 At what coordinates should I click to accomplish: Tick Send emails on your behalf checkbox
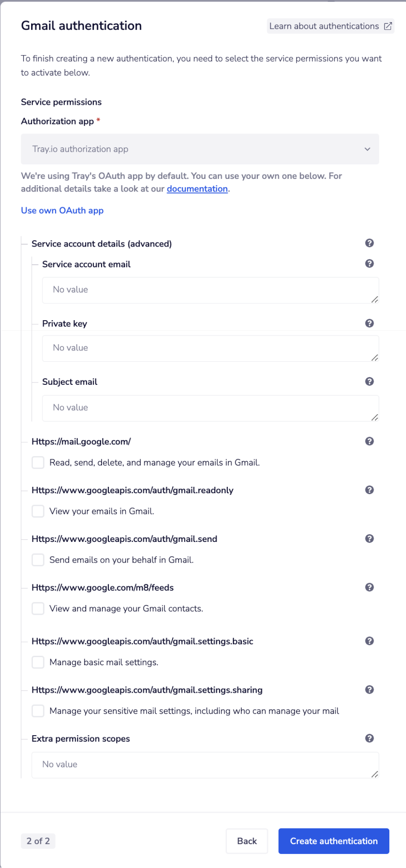(38, 560)
